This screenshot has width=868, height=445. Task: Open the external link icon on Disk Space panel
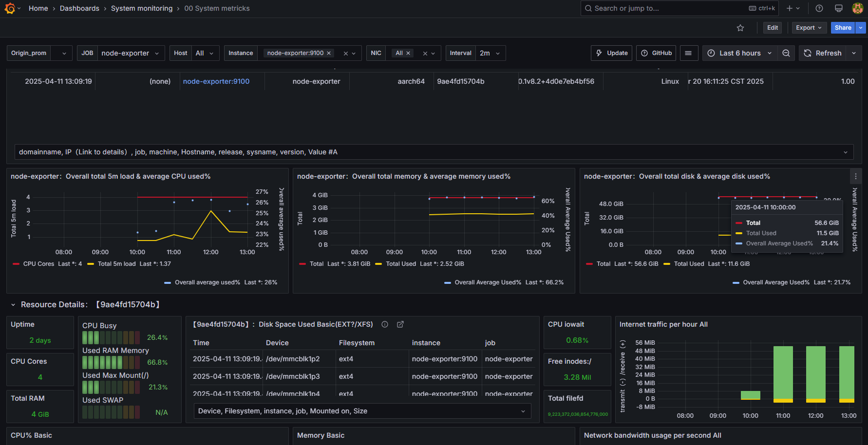[x=400, y=324]
